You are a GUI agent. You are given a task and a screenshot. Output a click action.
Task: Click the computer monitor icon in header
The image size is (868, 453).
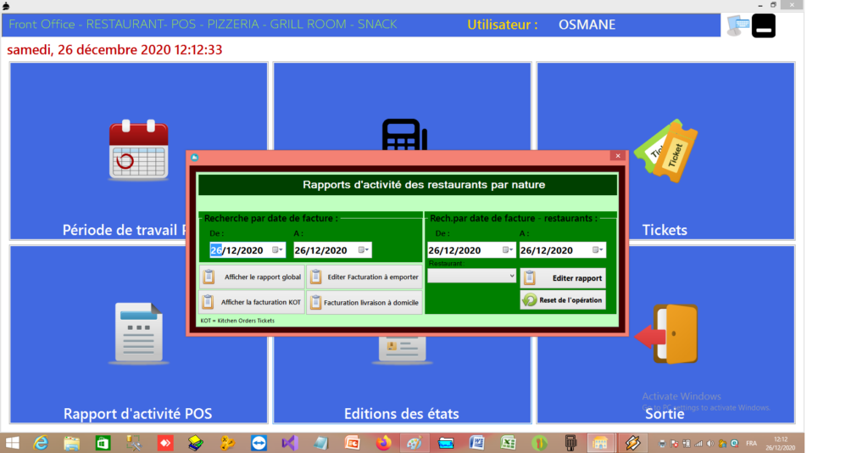[x=738, y=25]
